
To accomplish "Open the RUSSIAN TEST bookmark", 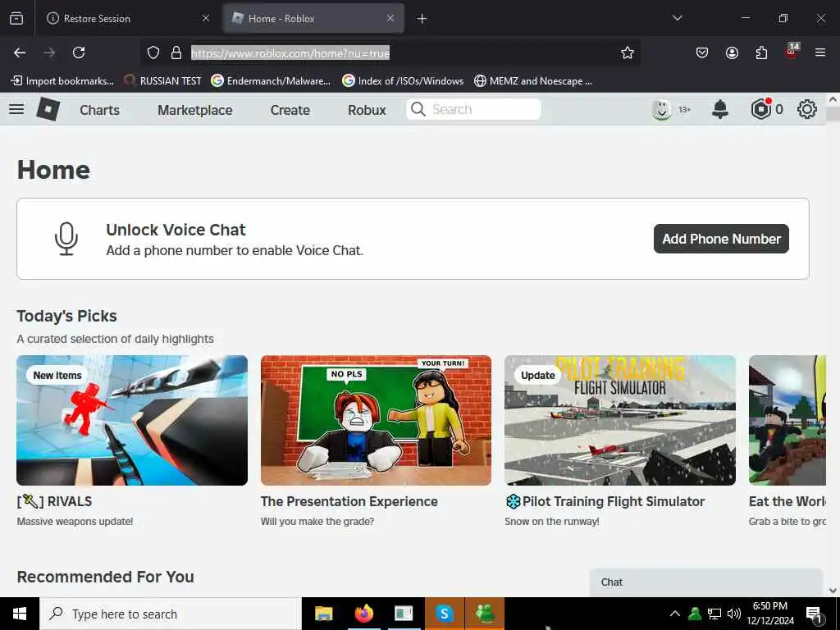I will pos(163,81).
